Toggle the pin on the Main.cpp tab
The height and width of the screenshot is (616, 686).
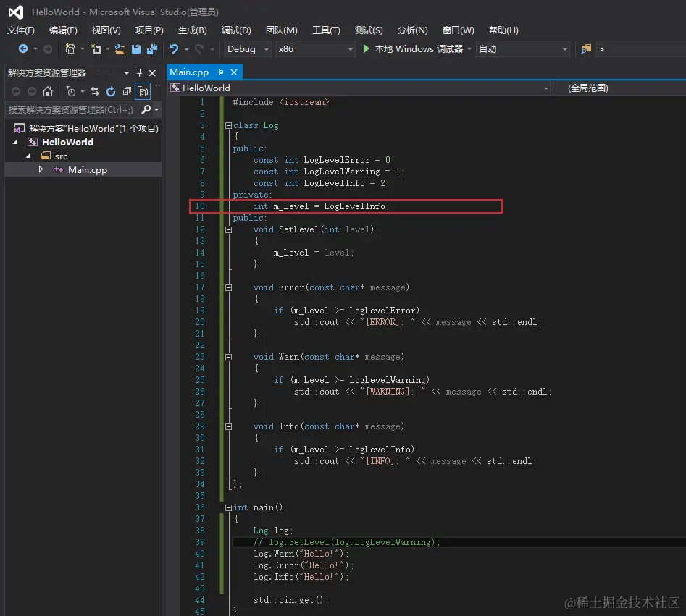pyautogui.click(x=219, y=72)
